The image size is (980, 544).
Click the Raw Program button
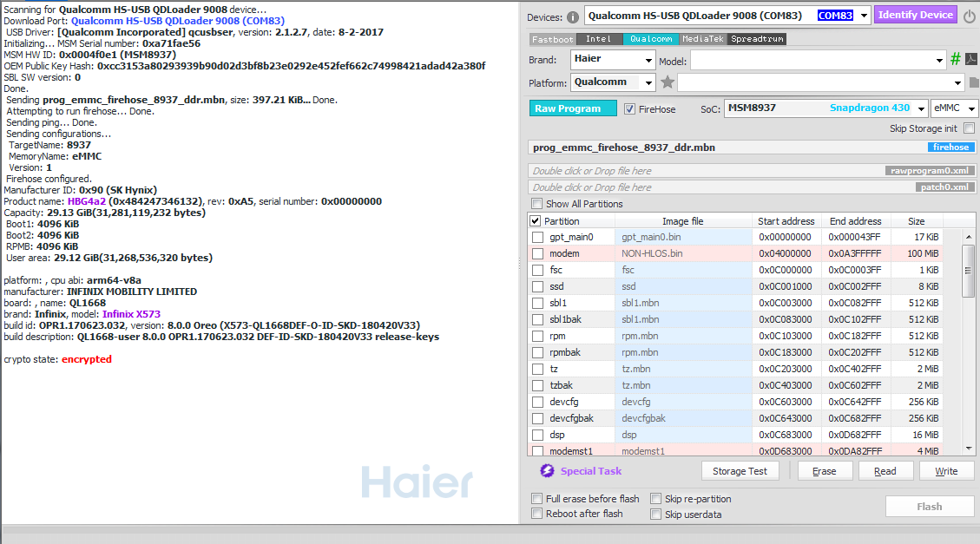point(573,108)
